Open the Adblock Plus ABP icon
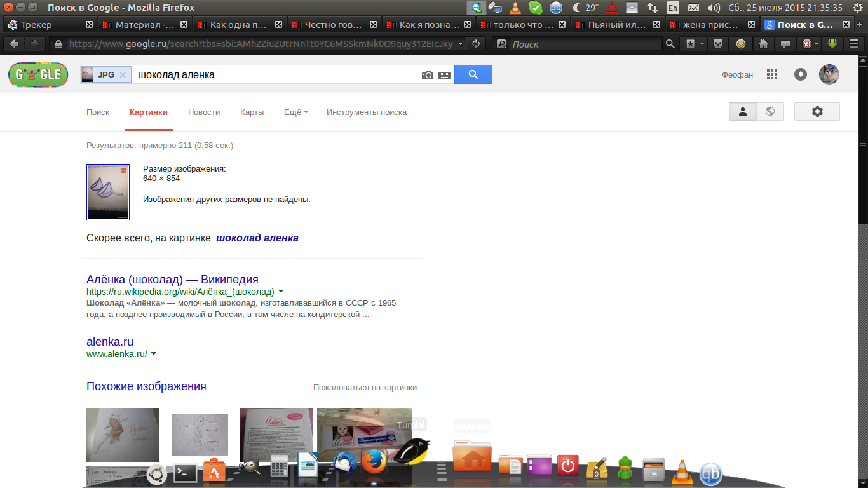Image resolution: width=868 pixels, height=488 pixels. click(807, 44)
